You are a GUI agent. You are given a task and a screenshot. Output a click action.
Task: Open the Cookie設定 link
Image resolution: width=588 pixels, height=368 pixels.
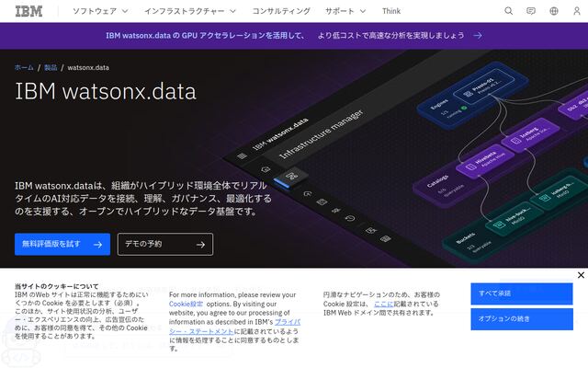click(x=186, y=304)
